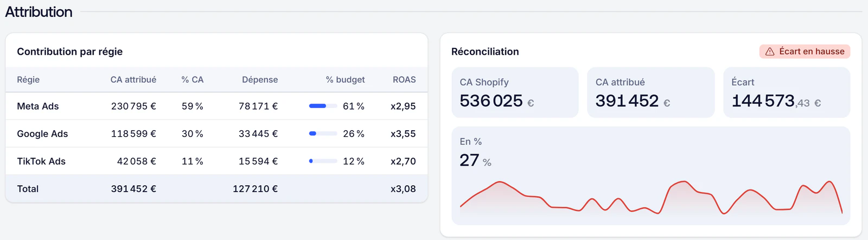Click the TikTok Ads revenue 42 058 €
This screenshot has height=240, width=868.
coord(137,161)
